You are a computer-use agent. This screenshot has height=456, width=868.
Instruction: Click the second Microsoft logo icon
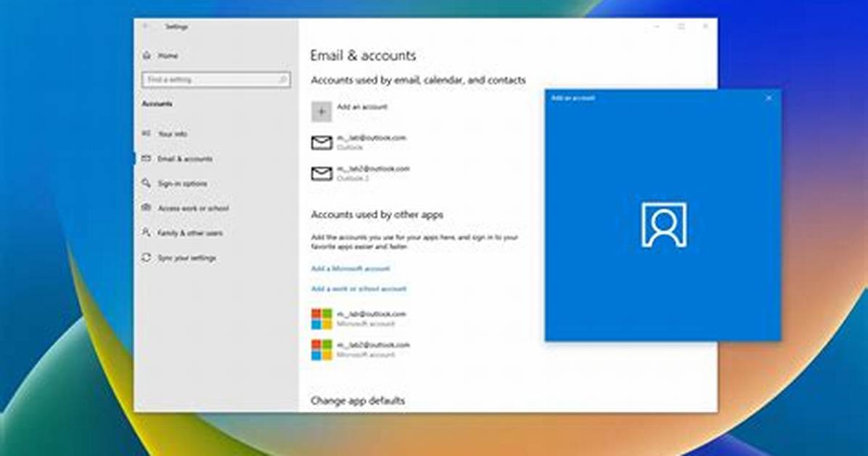click(x=322, y=350)
